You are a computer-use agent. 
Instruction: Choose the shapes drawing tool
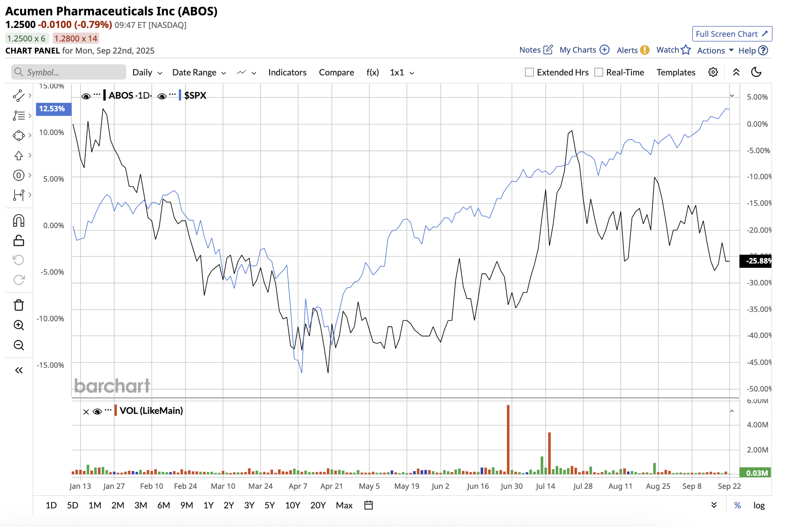[x=19, y=135]
